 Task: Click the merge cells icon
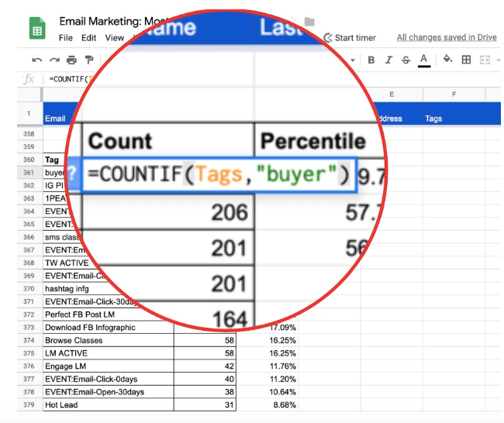(485, 60)
